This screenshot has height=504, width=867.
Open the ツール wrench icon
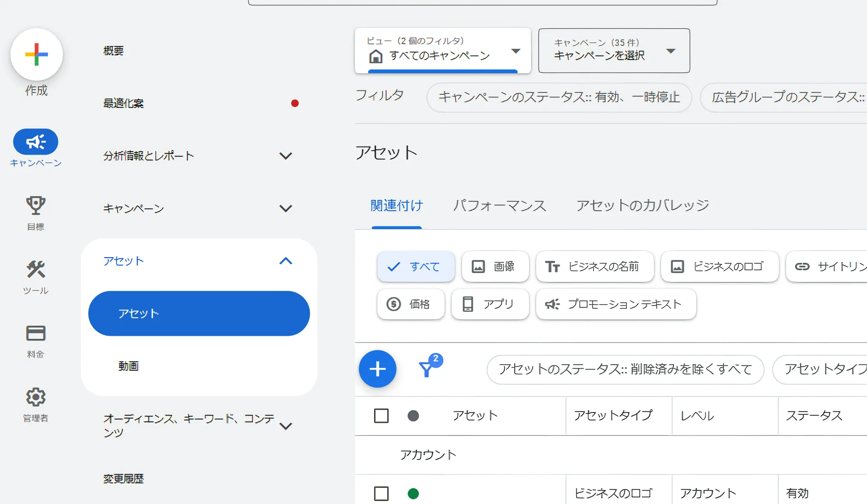pyautogui.click(x=36, y=269)
